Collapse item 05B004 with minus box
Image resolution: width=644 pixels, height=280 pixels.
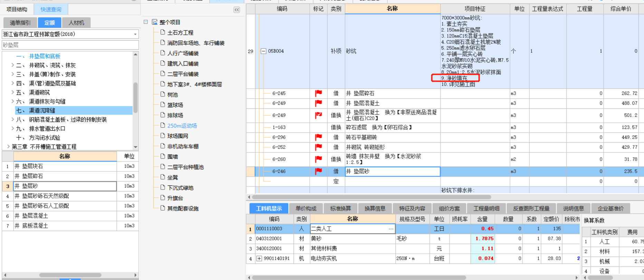tap(263, 51)
